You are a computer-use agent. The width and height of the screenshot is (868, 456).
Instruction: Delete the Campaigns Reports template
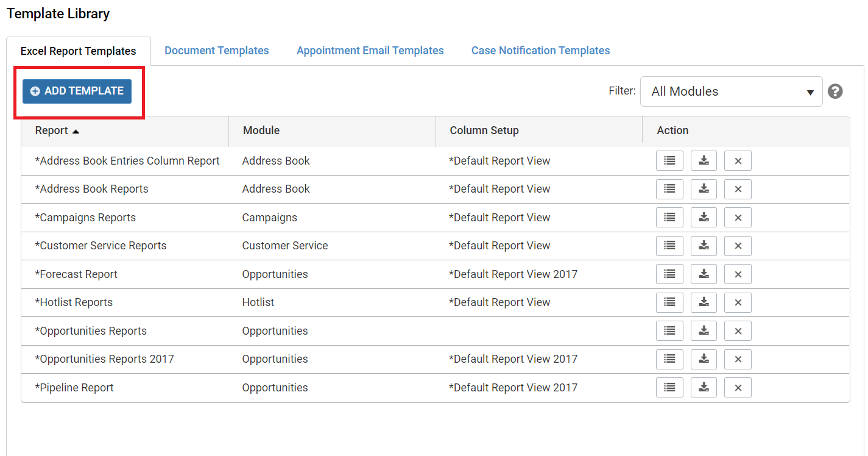click(738, 218)
